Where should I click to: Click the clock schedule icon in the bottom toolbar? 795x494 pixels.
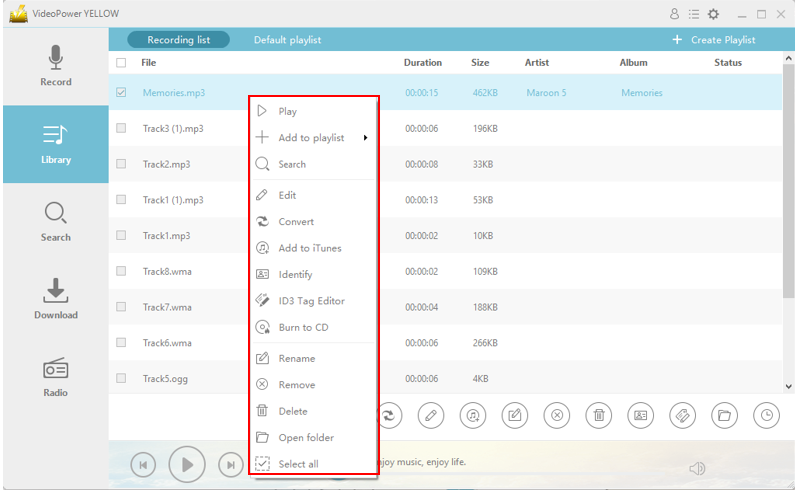click(765, 415)
